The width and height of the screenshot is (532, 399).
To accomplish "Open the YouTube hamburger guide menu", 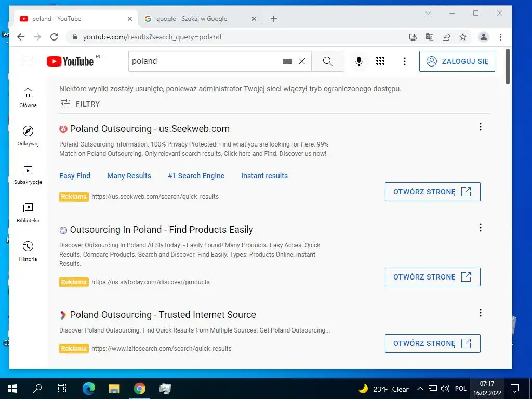I will 28,61.
